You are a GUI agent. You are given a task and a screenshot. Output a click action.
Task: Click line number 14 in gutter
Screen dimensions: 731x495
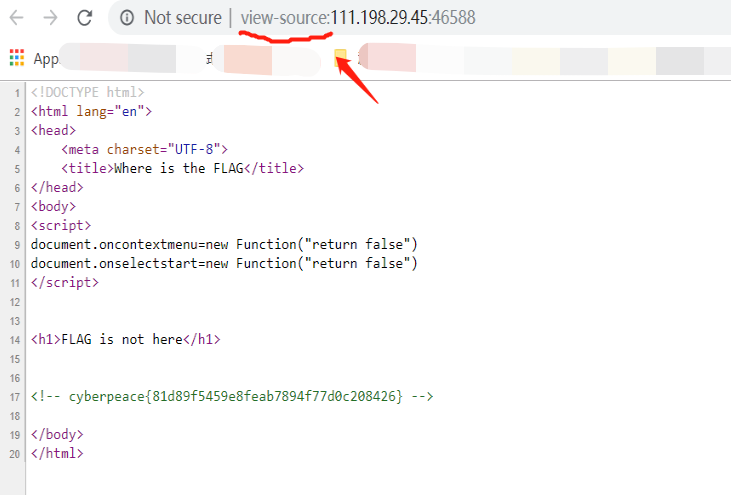pyautogui.click(x=15, y=340)
